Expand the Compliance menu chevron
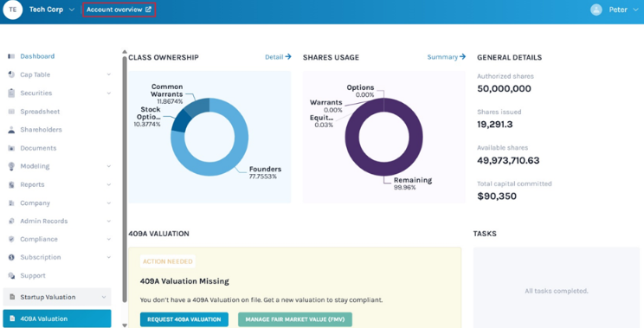 click(x=109, y=240)
